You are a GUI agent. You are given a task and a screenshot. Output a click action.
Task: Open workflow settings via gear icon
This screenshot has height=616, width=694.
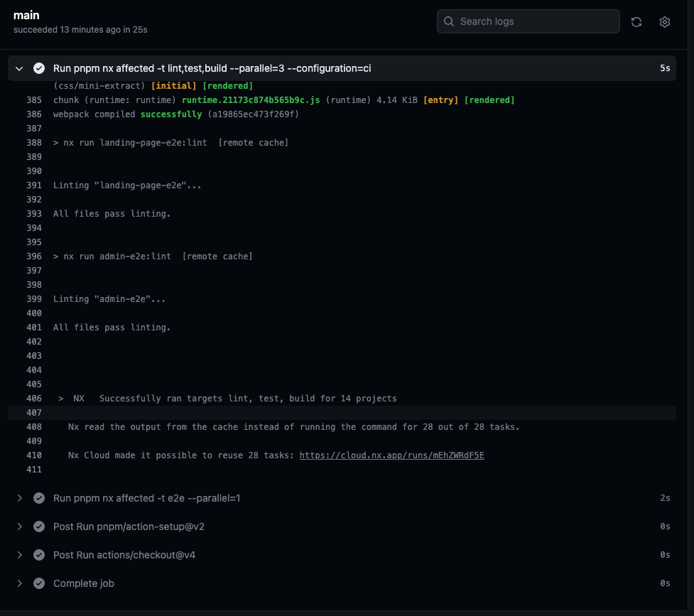[x=664, y=21]
